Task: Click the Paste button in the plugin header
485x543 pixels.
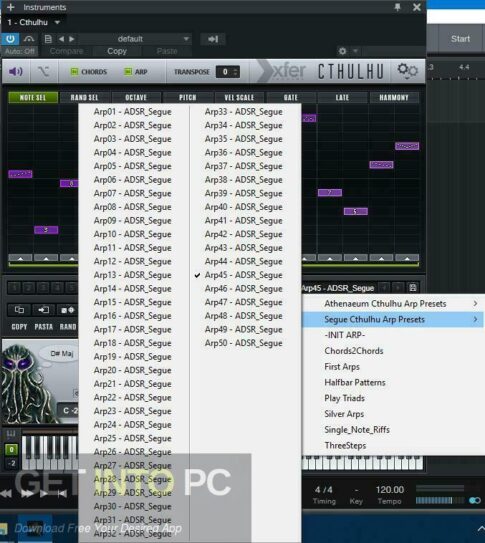Action: click(x=167, y=51)
